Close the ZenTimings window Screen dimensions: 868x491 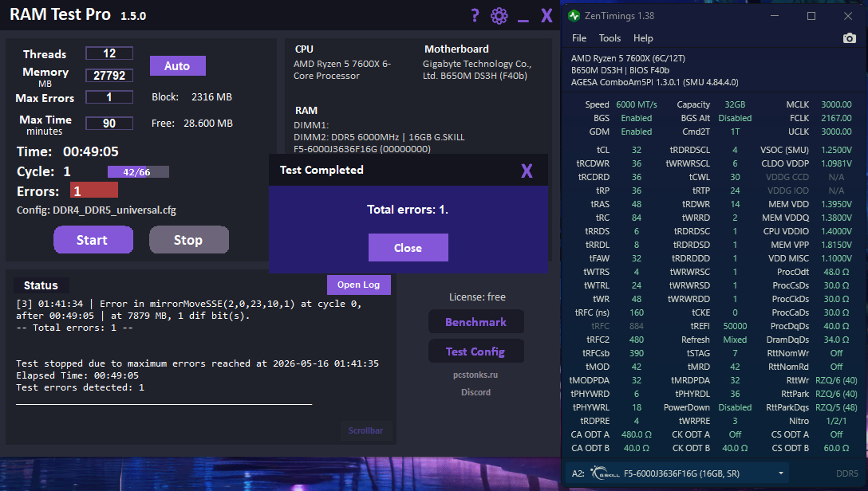[x=847, y=16]
